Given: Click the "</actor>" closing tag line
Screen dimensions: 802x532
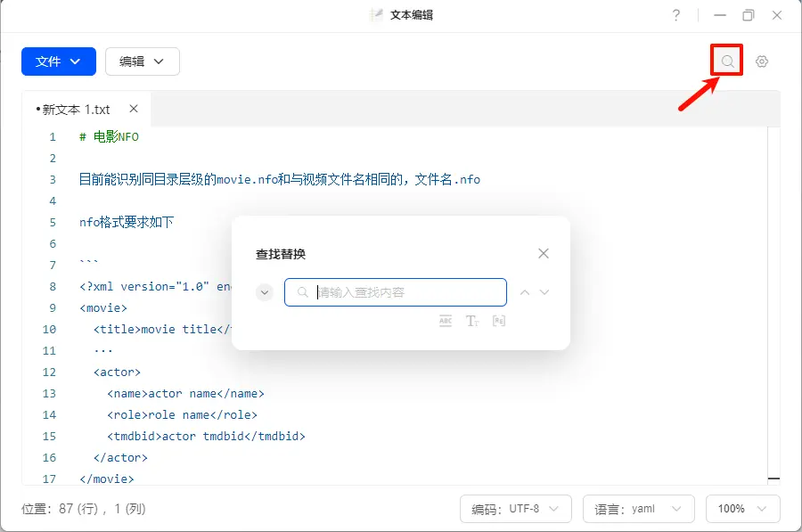Looking at the screenshot, I should point(120,458).
